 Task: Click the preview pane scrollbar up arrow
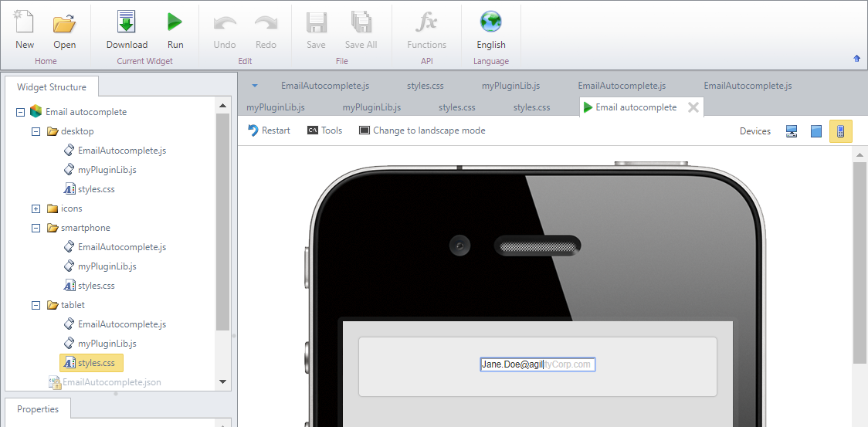860,154
